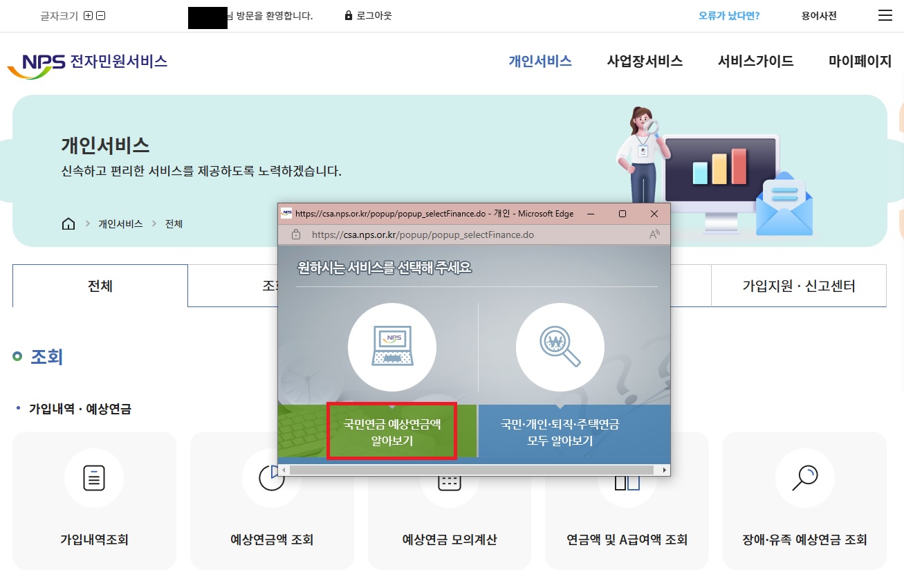The height and width of the screenshot is (588, 904).
Task: Click popup horizontal scrollbar right arrow
Action: (665, 470)
